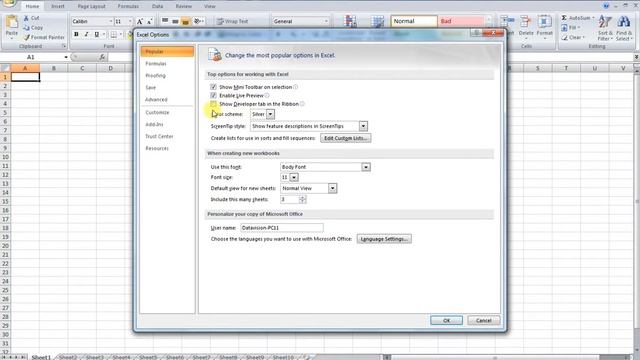
Task: Click the Conditional Formatting icon
Action: 351,22
